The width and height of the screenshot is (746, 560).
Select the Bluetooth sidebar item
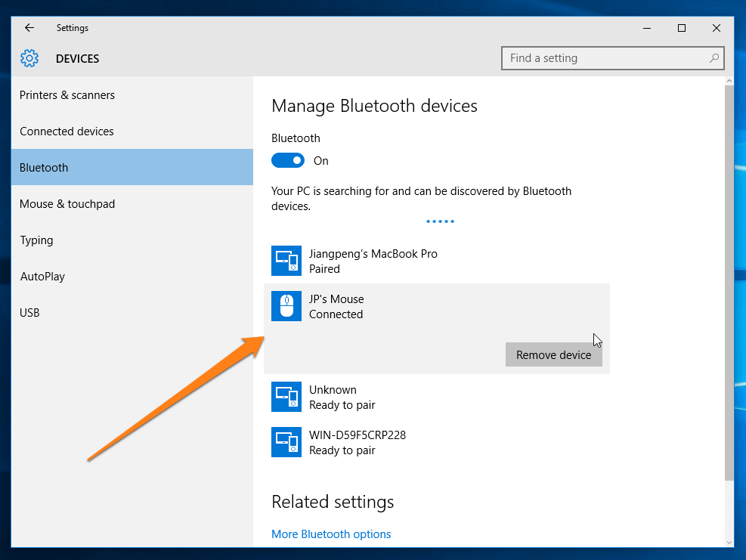(x=132, y=167)
